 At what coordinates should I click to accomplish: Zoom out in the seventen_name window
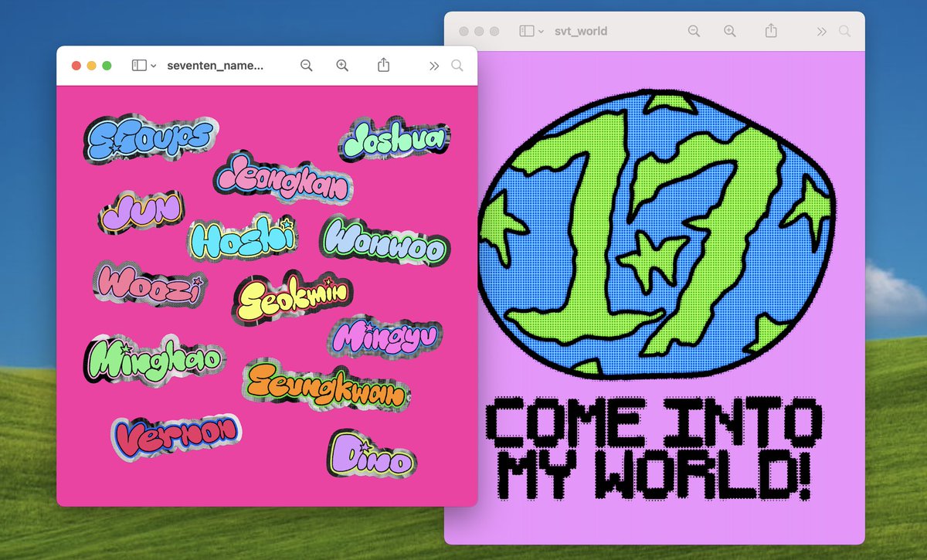[x=307, y=66]
